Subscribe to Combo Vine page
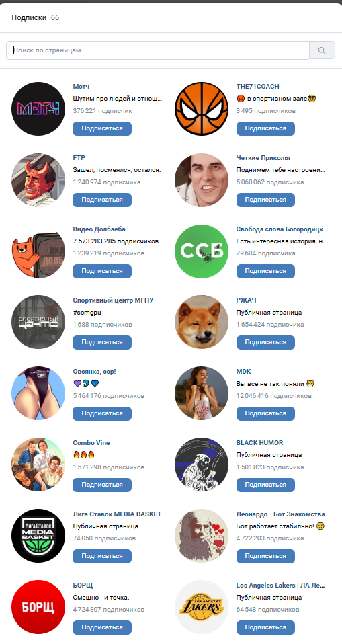This screenshot has height=644, width=342. tap(102, 485)
